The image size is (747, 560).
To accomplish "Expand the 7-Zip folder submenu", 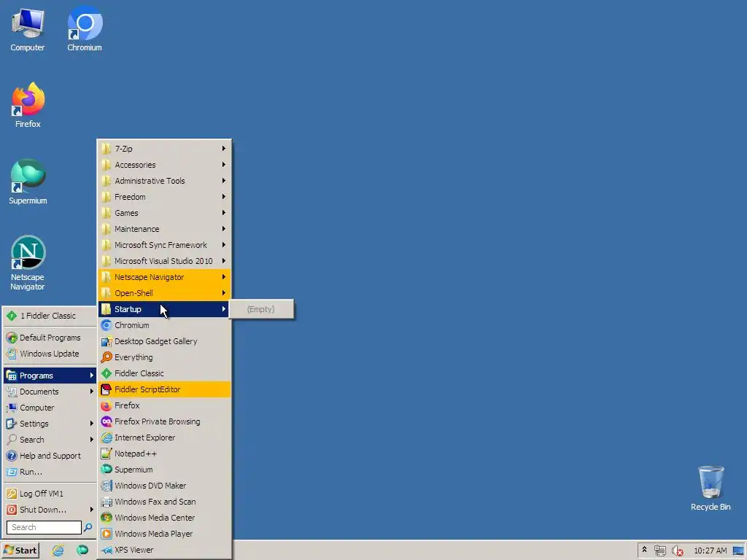I will pos(164,149).
